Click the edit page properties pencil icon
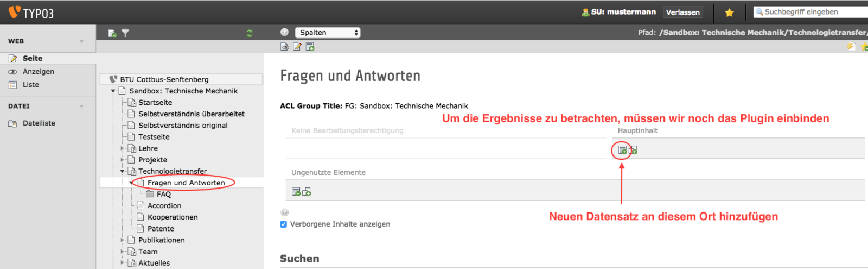Image resolution: width=868 pixels, height=269 pixels. [297, 47]
